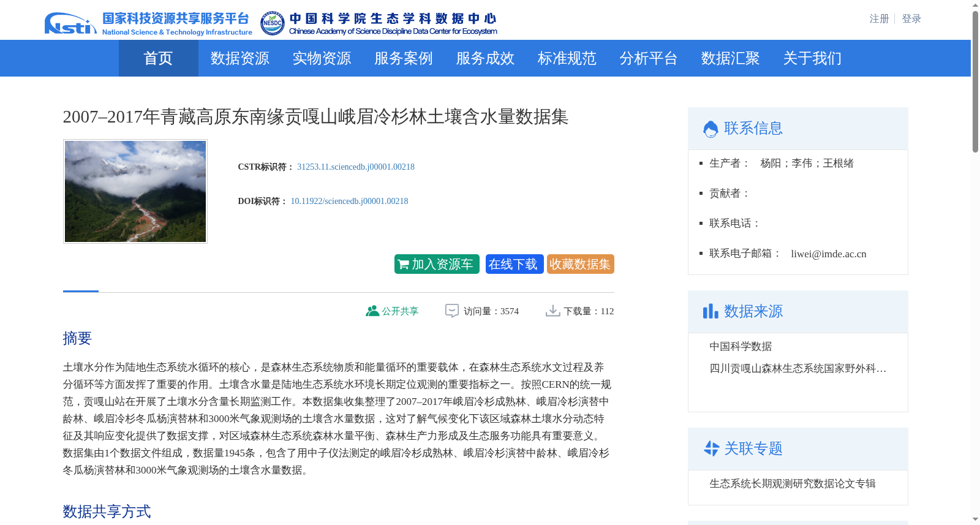Image resolution: width=980 pixels, height=525 pixels.
Task: Open the 标准规范 menu item
Action: [x=567, y=58]
